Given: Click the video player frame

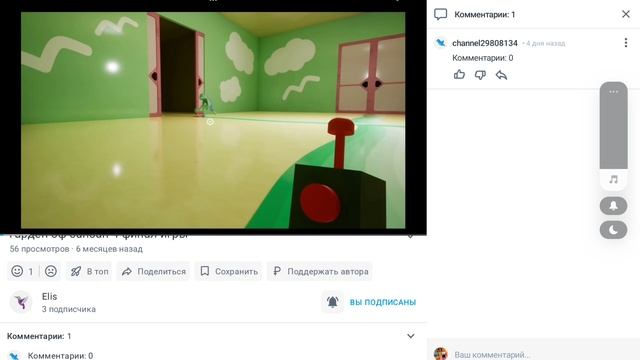Looking at the screenshot, I should coord(213,120).
